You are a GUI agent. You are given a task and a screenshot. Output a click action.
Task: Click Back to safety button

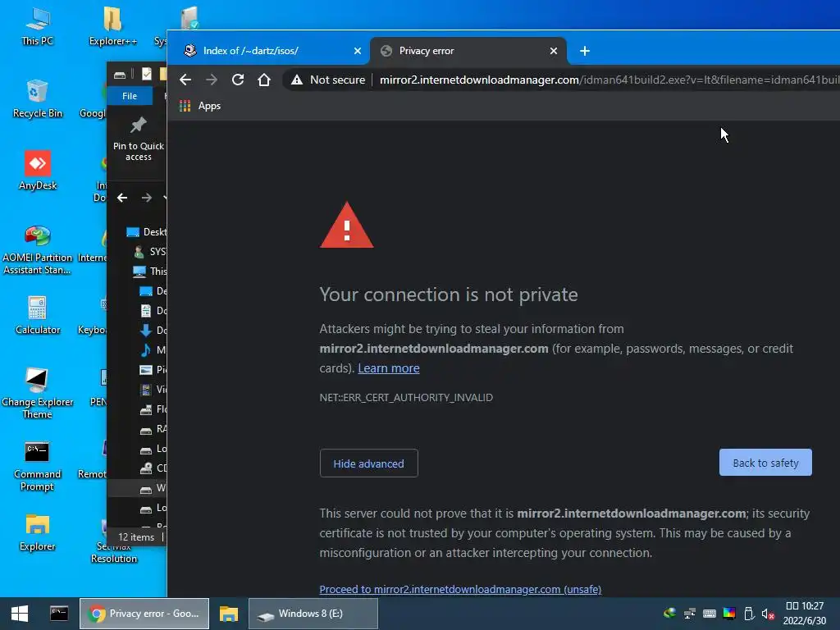coord(765,463)
